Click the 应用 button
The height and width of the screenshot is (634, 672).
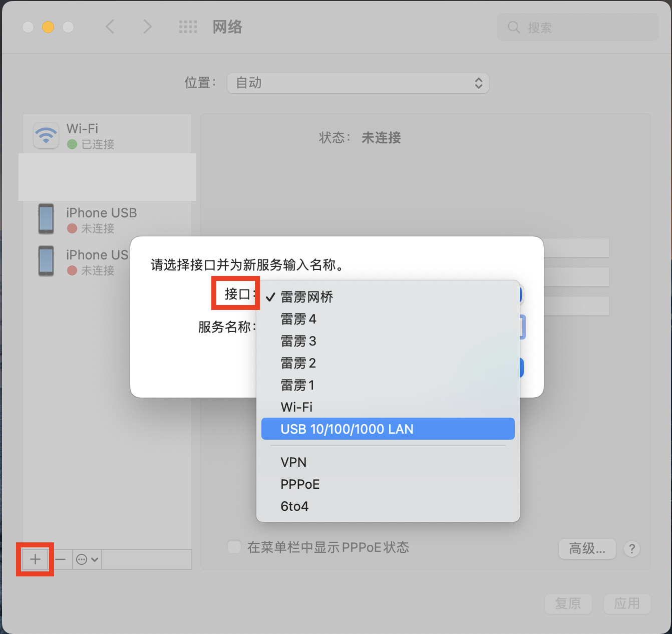(627, 603)
